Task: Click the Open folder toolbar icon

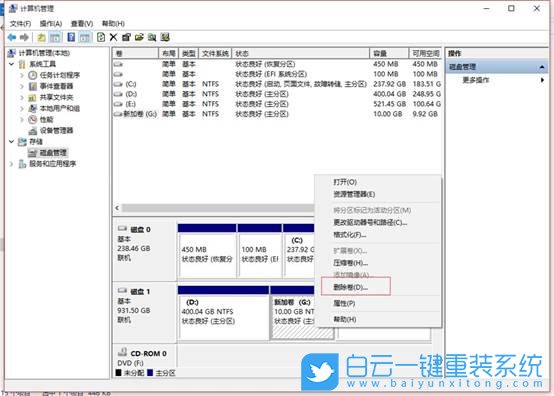Action: pyautogui.click(x=139, y=37)
